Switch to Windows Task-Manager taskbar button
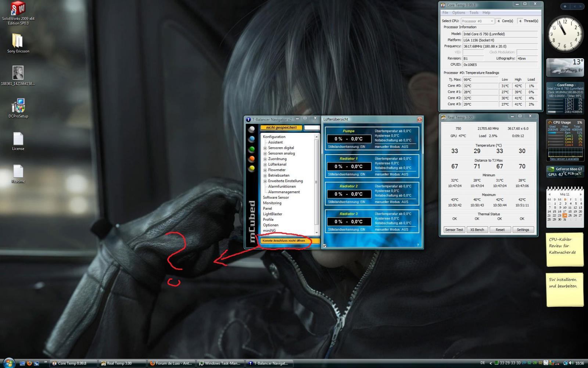Viewport: 588px width, 368px height. click(220, 363)
